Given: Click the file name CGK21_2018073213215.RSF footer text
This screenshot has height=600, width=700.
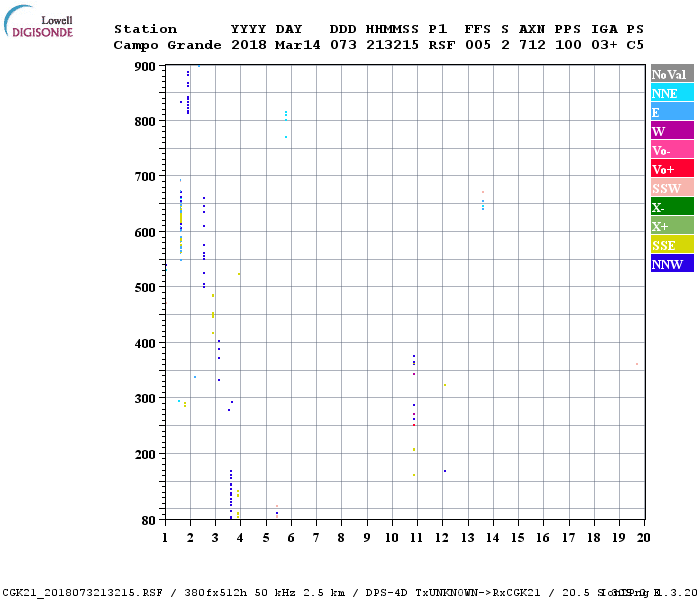Looking at the screenshot, I should 83,593.
